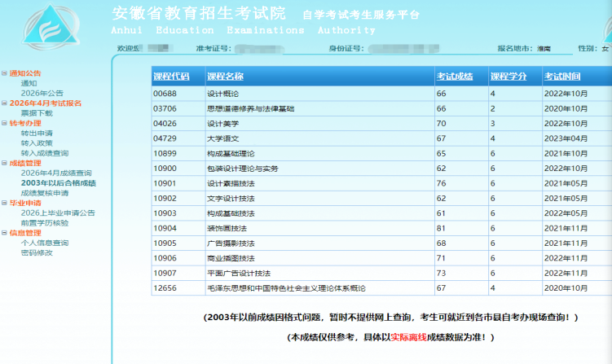The width and height of the screenshot is (612, 364).
Task: Open 2026上毕业申请公告 link
Action: (58, 213)
